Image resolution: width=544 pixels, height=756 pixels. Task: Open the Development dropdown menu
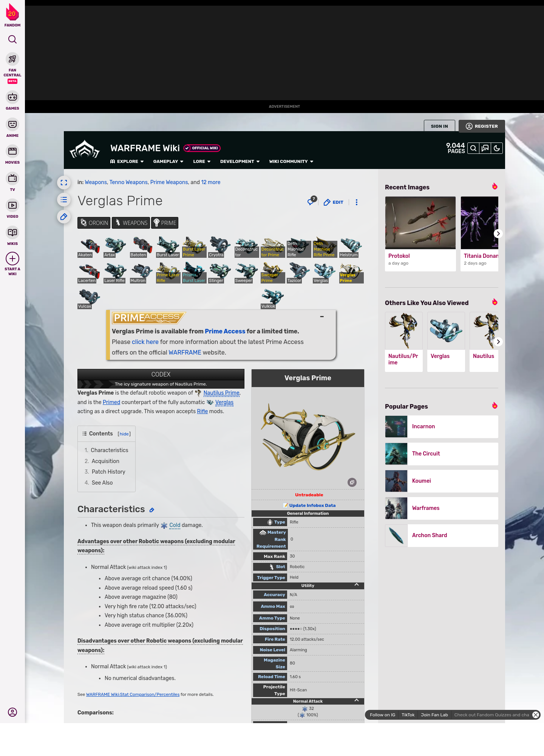pyautogui.click(x=240, y=161)
